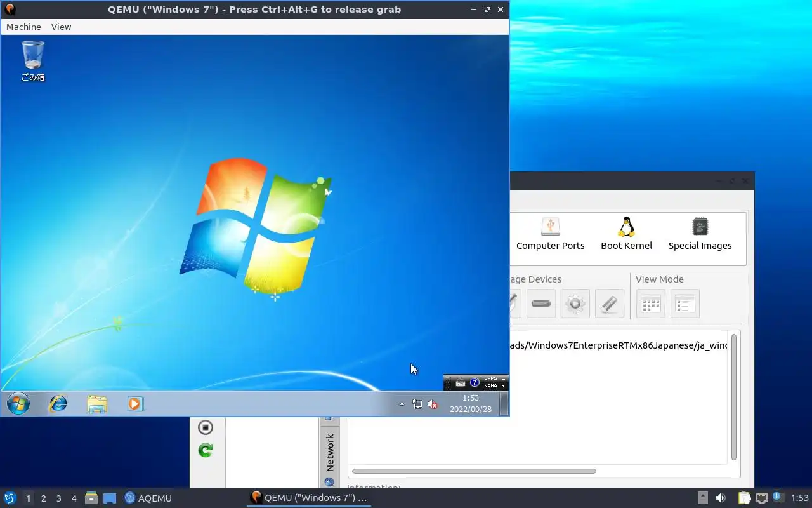Open Boot Kernel section in AQEMU

(627, 234)
